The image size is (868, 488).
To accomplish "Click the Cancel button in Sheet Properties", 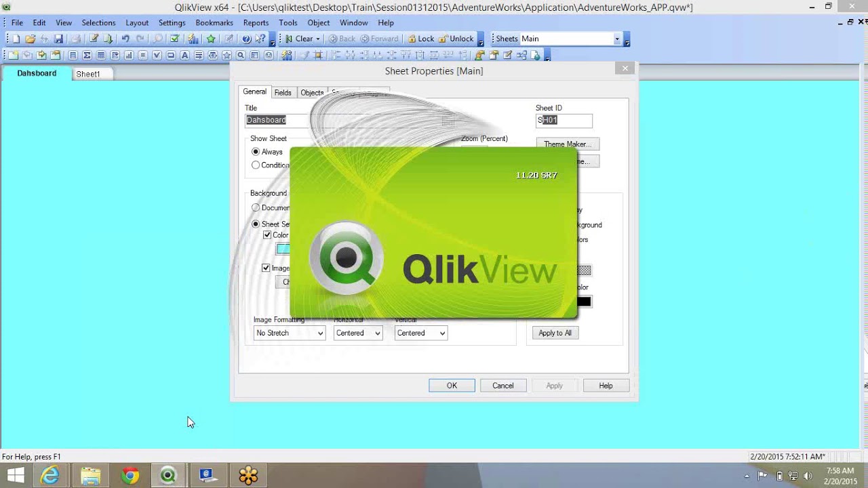I will (503, 386).
